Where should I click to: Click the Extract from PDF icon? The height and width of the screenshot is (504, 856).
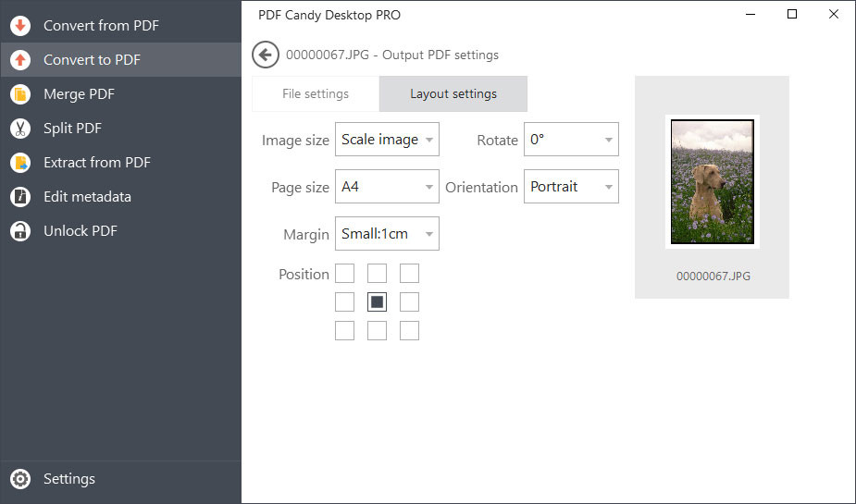(20, 163)
